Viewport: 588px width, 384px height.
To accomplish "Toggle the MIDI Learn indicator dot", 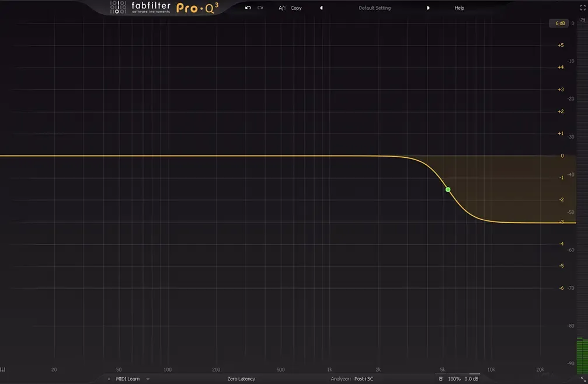I will click(x=109, y=379).
